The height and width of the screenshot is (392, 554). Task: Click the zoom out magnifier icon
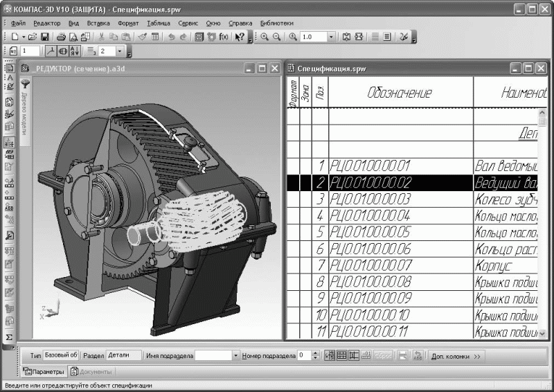tap(276, 37)
